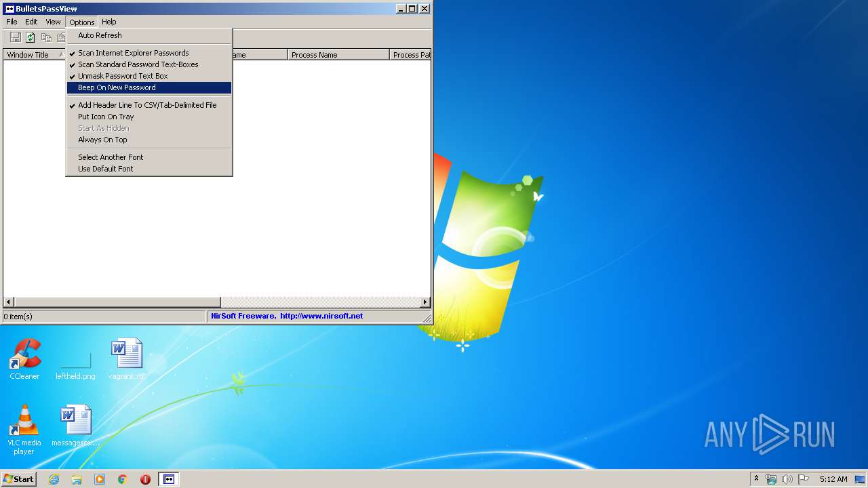Open the NirSoft website link
The image size is (868, 488).
tap(287, 316)
